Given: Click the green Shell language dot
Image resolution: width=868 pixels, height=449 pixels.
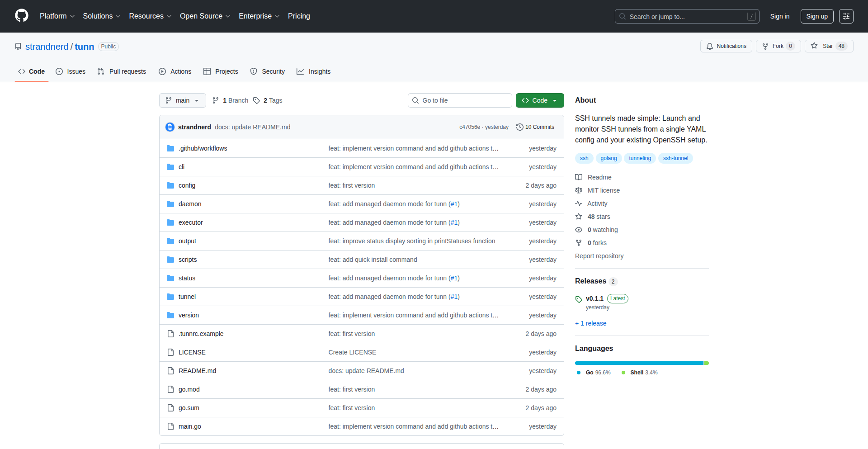Looking at the screenshot, I should pos(623,373).
